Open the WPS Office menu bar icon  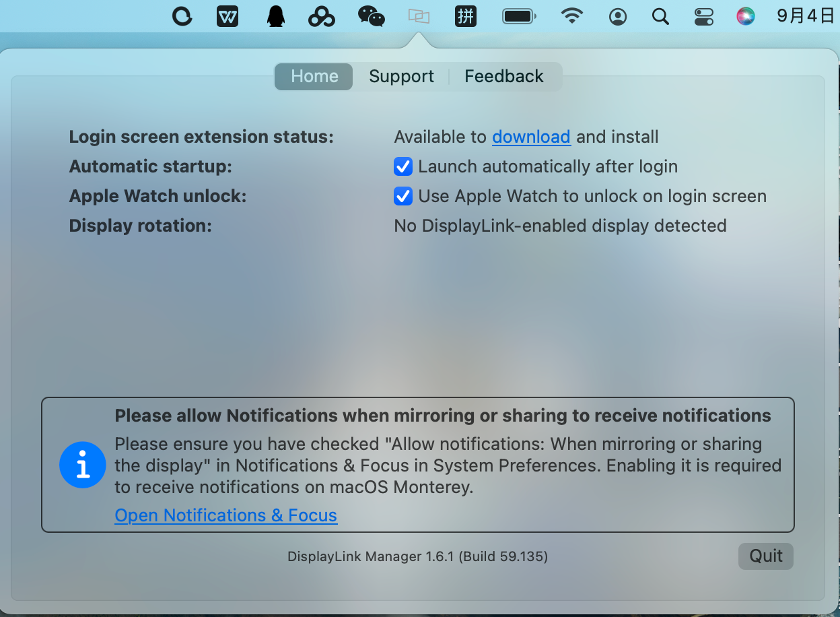coord(228,16)
